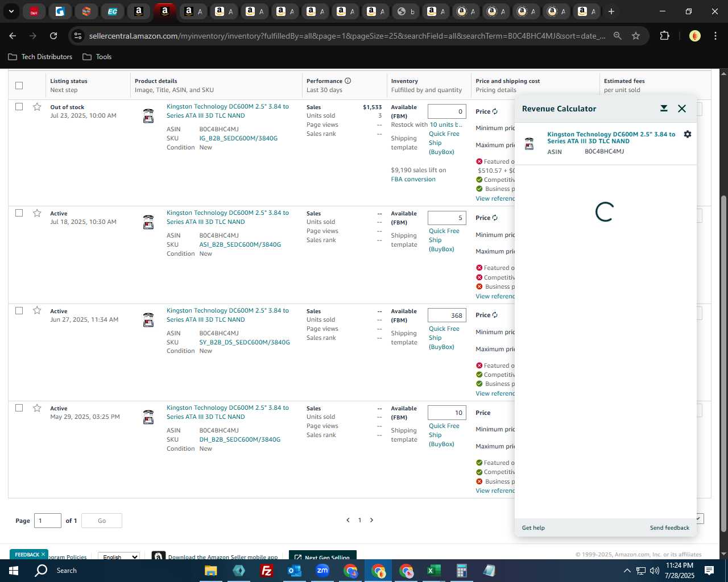Click the Go page button
Screen dimensions: 728x582
102,521
